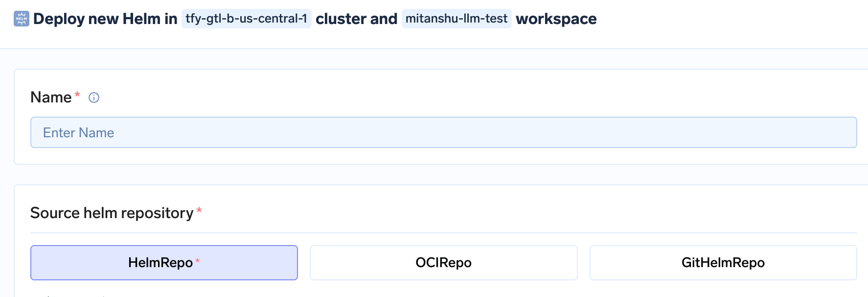
Task: Click the Source helm repository heading
Action: pos(112,213)
